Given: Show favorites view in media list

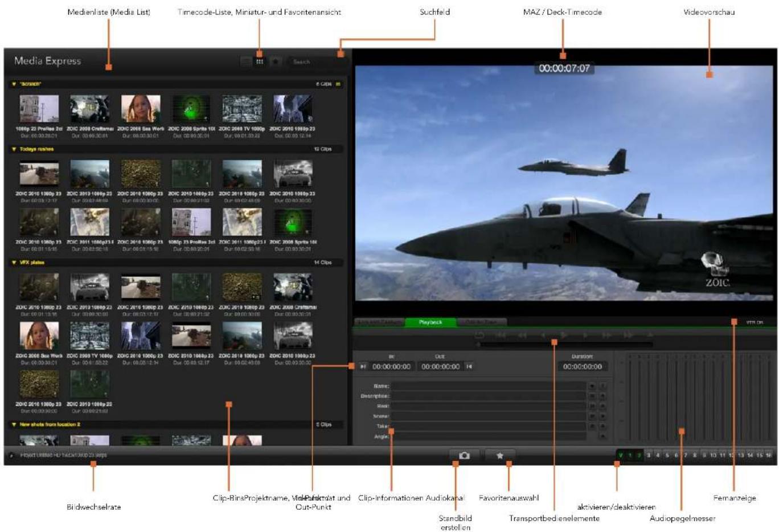Looking at the screenshot, I should (x=275, y=62).
